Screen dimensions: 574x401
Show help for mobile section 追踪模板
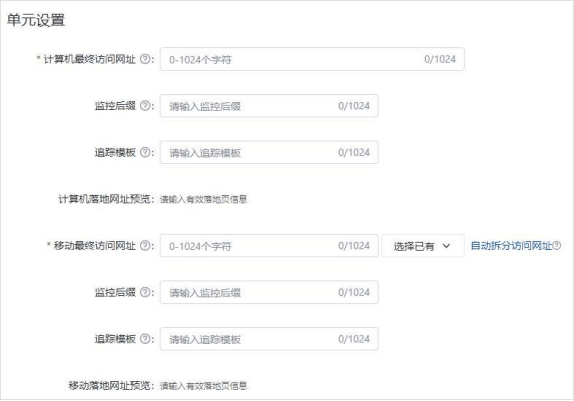[x=145, y=339]
